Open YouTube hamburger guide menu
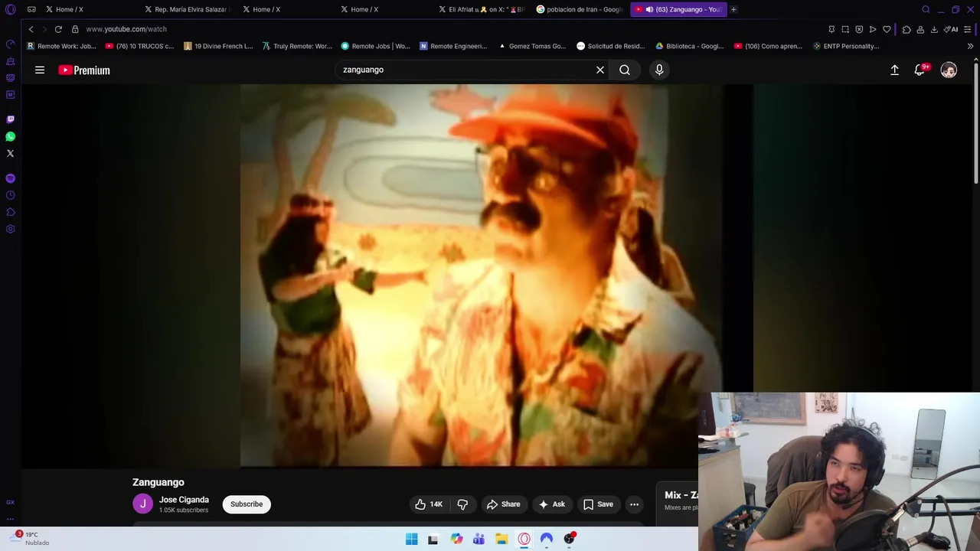The image size is (980, 551). click(40, 70)
